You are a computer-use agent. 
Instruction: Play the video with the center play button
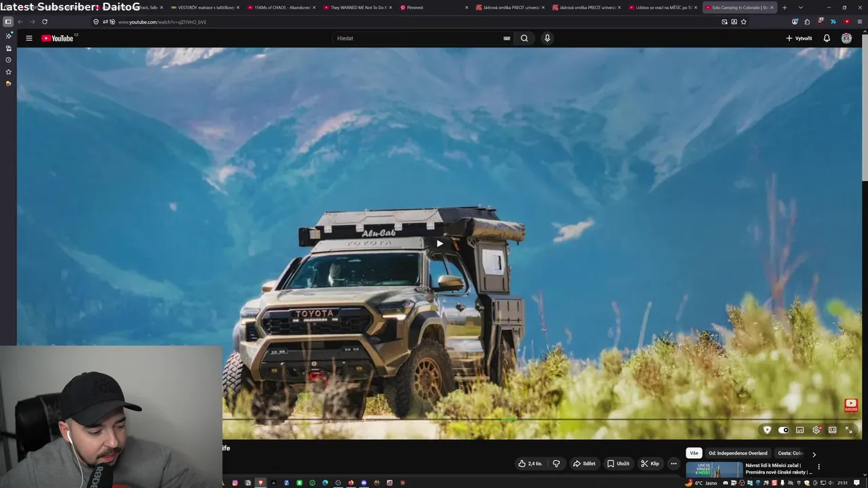439,243
